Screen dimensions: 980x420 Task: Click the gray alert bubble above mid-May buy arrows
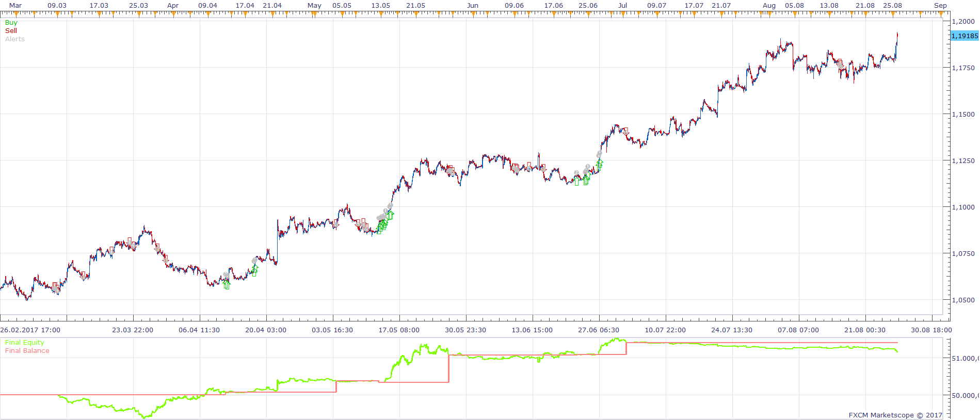390,206
